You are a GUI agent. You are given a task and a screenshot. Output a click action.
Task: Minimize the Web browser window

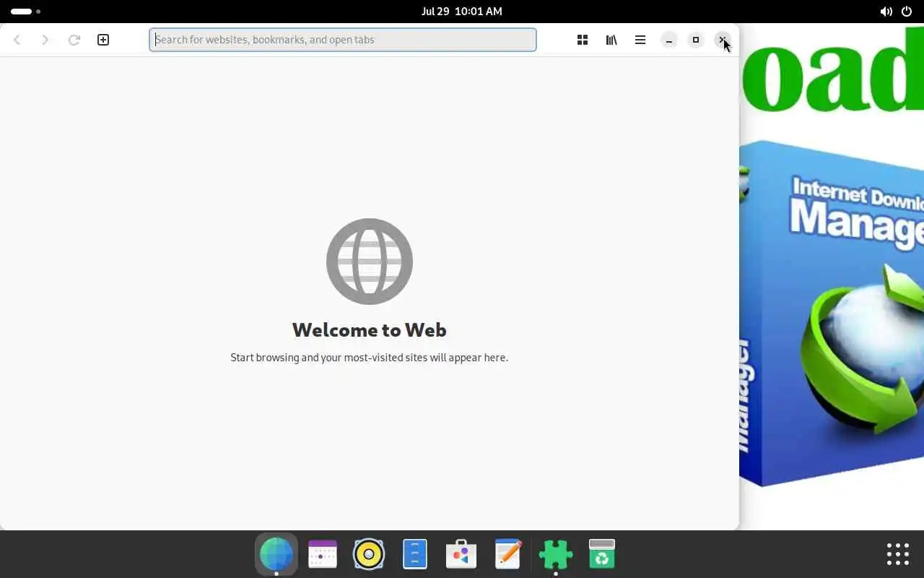pyautogui.click(x=669, y=40)
